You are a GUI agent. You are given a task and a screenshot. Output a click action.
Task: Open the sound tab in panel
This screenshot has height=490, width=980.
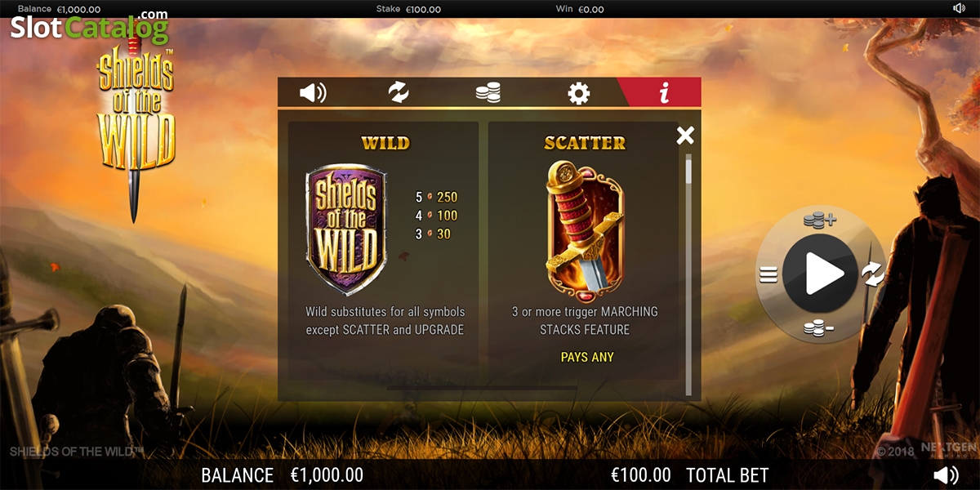pos(313,92)
